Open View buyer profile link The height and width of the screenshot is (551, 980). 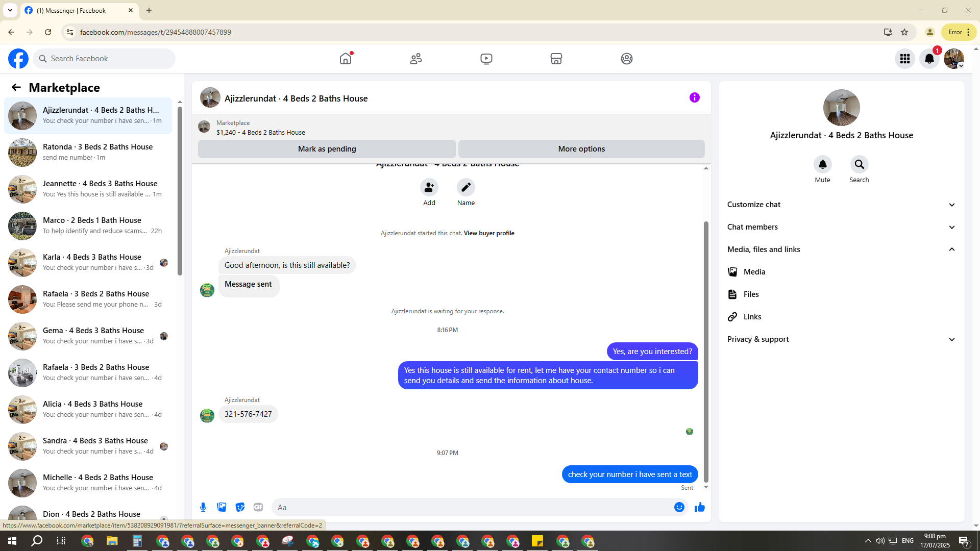pos(489,233)
